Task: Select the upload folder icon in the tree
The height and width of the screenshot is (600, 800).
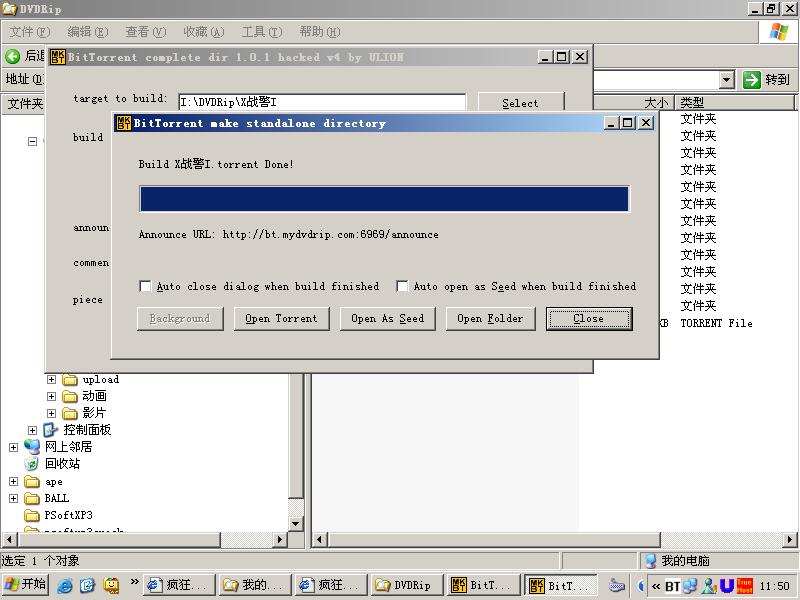Action: pyautogui.click(x=70, y=380)
